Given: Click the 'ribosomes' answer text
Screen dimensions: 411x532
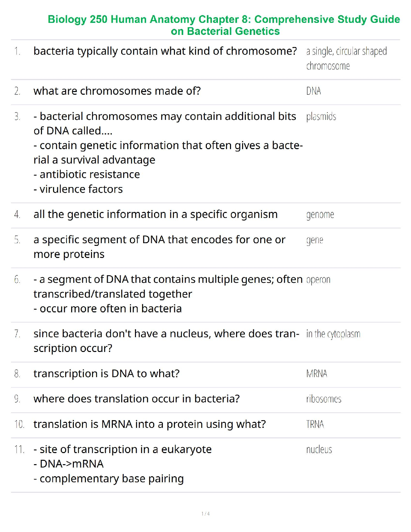Looking at the screenshot, I should [324, 399].
